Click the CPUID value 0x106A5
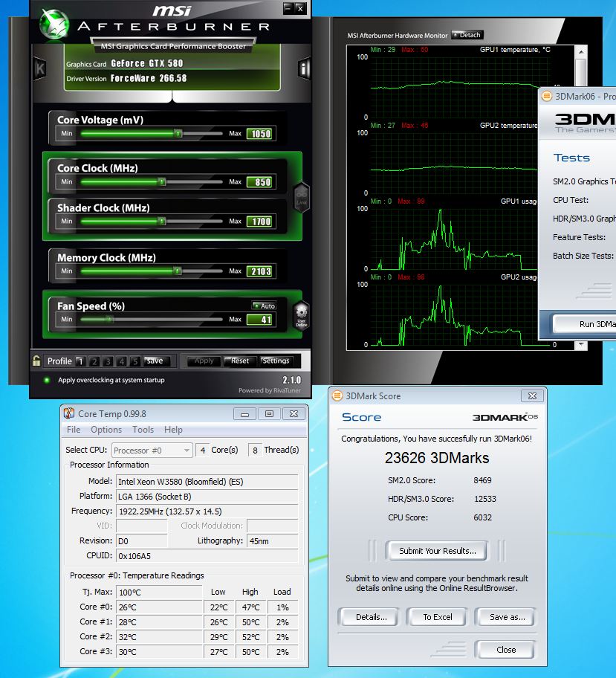Screen dimensions: 616x678 click(207, 555)
